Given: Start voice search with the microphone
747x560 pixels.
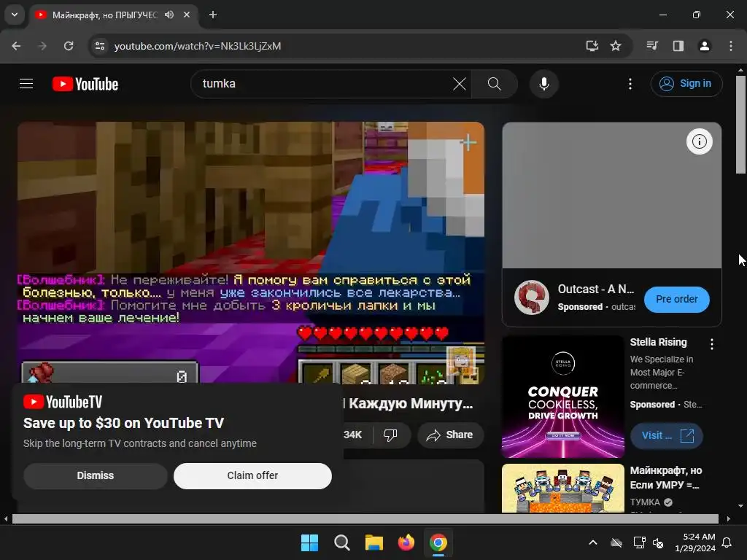Looking at the screenshot, I should point(543,84).
